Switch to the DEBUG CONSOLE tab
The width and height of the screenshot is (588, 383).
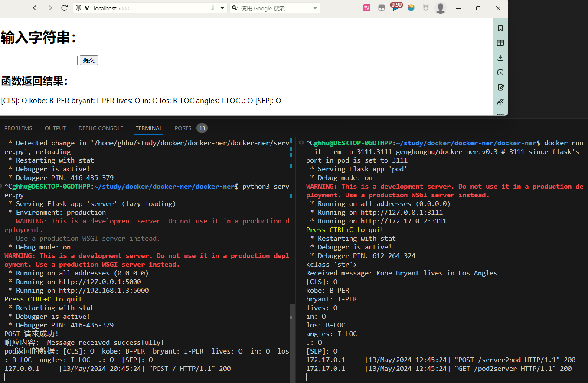pos(101,128)
